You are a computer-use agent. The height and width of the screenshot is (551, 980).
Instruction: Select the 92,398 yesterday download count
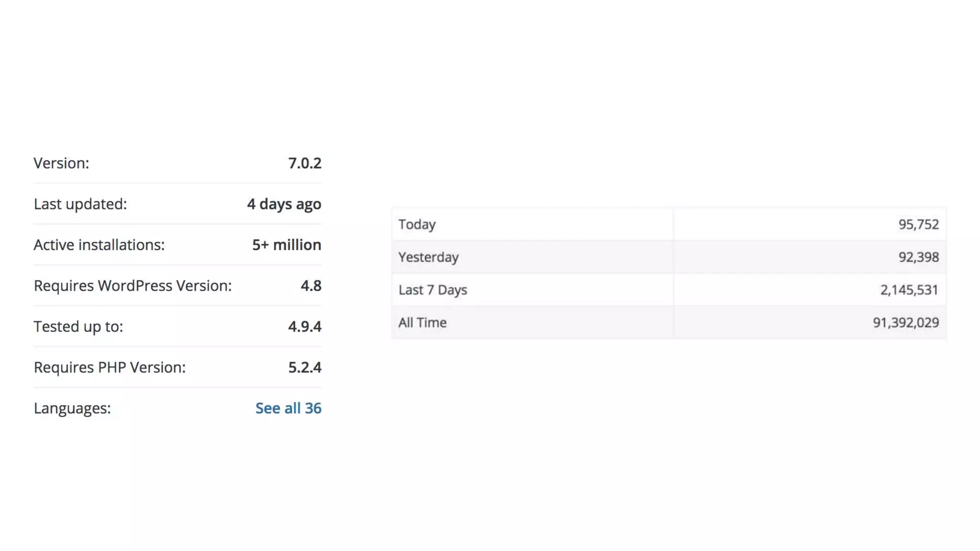pyautogui.click(x=919, y=257)
